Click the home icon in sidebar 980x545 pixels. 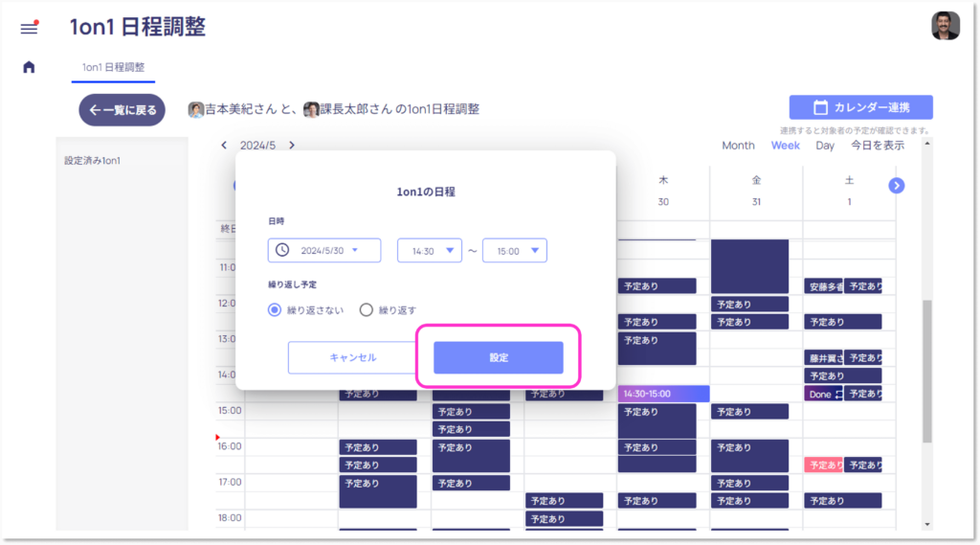tap(29, 67)
